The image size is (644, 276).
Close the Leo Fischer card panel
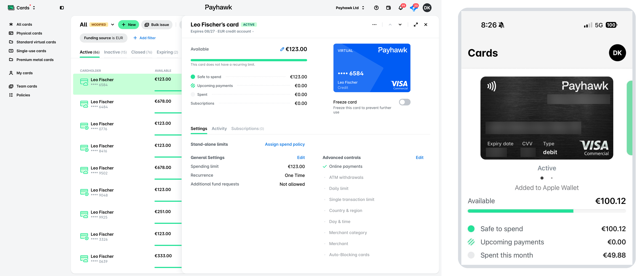(x=426, y=25)
